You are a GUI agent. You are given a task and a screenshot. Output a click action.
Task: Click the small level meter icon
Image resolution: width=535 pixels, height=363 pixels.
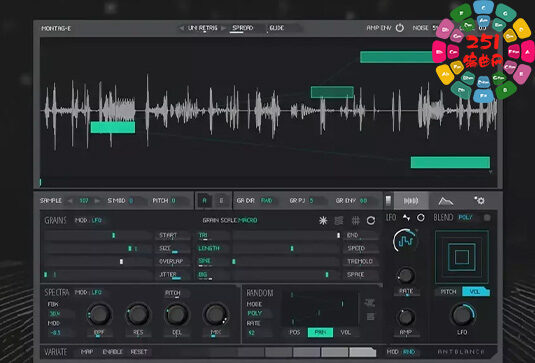[388, 200]
